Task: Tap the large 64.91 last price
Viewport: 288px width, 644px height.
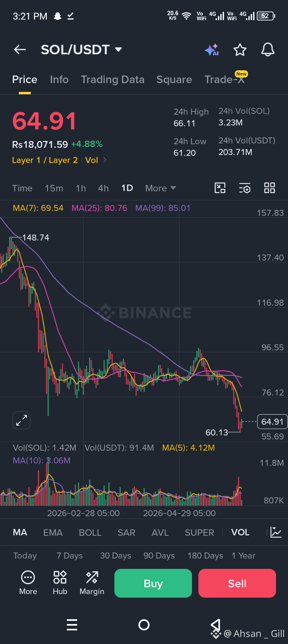Action: tap(44, 121)
